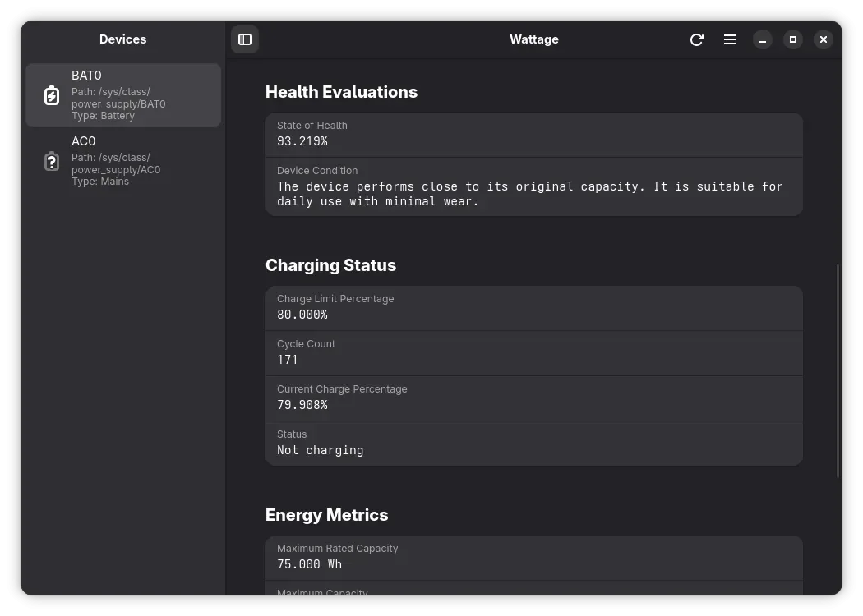This screenshot has width=863, height=616.
Task: Select the BAT0 battery device
Action: pyautogui.click(x=123, y=95)
